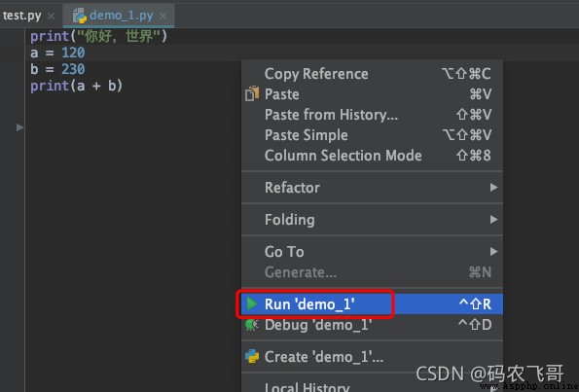Close the demo_1.py tab
This screenshot has width=579, height=392.
(163, 17)
